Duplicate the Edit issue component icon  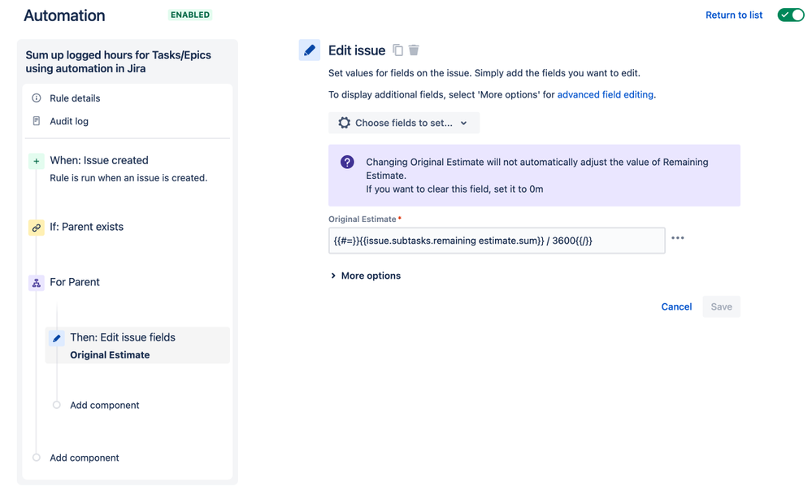point(397,50)
